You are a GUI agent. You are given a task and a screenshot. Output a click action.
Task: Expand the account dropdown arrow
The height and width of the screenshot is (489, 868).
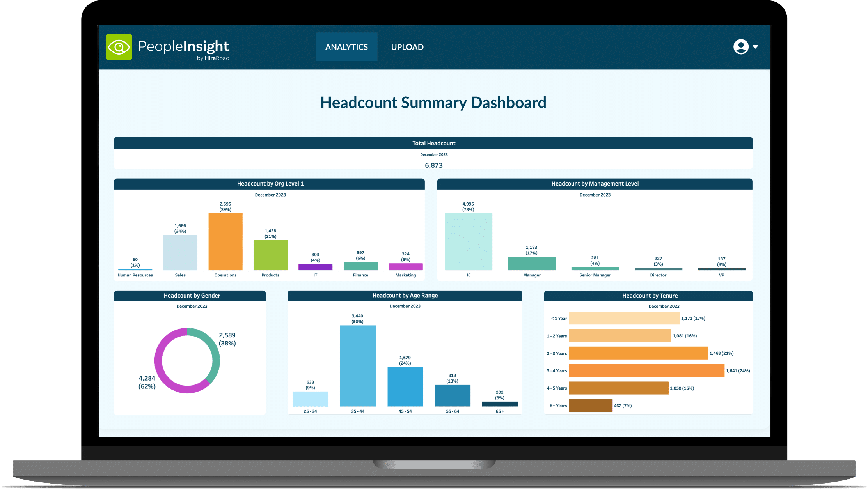tap(755, 47)
